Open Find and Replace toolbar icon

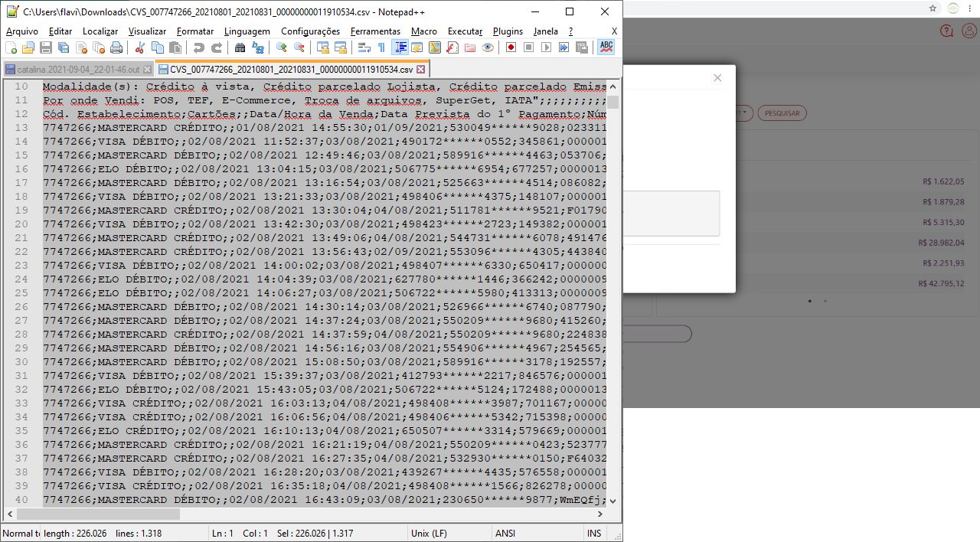[258, 47]
